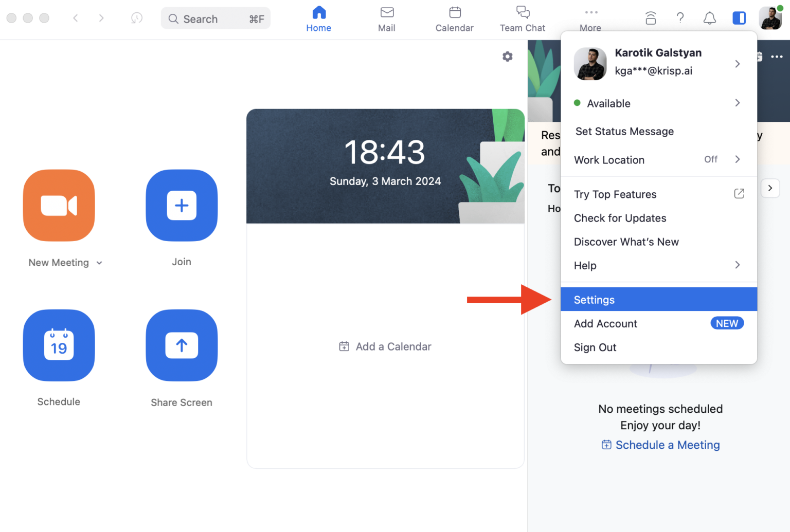Select Settings in the profile menu
The image size is (790, 532).
[x=658, y=300]
